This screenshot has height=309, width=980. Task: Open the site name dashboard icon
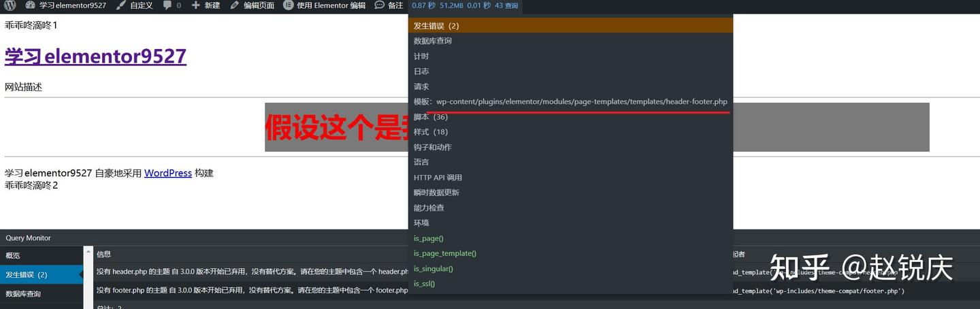[30, 5]
